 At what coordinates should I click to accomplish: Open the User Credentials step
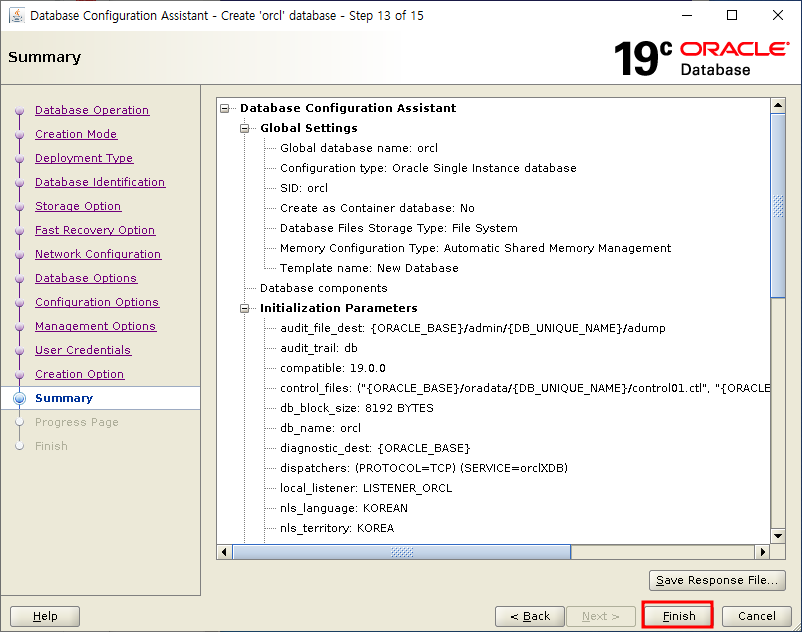click(83, 350)
